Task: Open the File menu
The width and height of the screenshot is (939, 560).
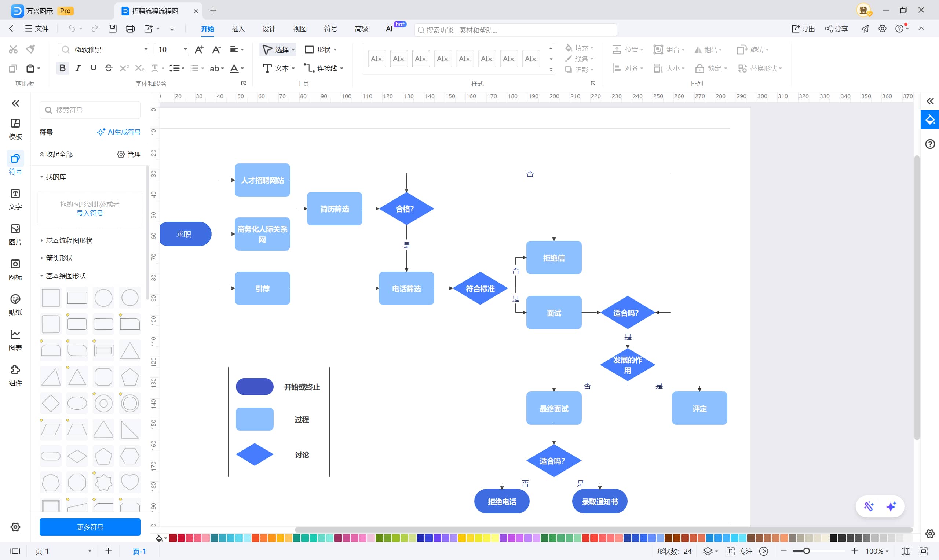Action: tap(37, 29)
